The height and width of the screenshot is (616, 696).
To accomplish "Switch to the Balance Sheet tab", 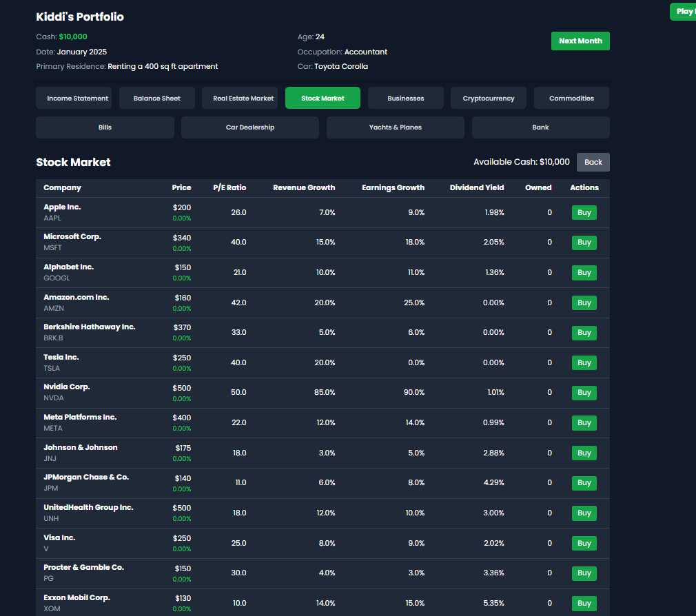I will tap(156, 98).
